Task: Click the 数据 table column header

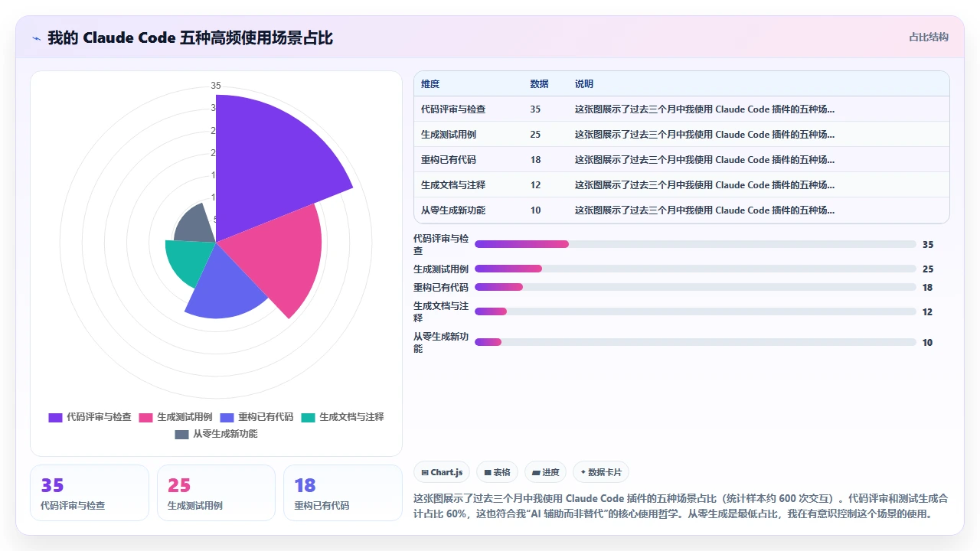Action: (539, 84)
